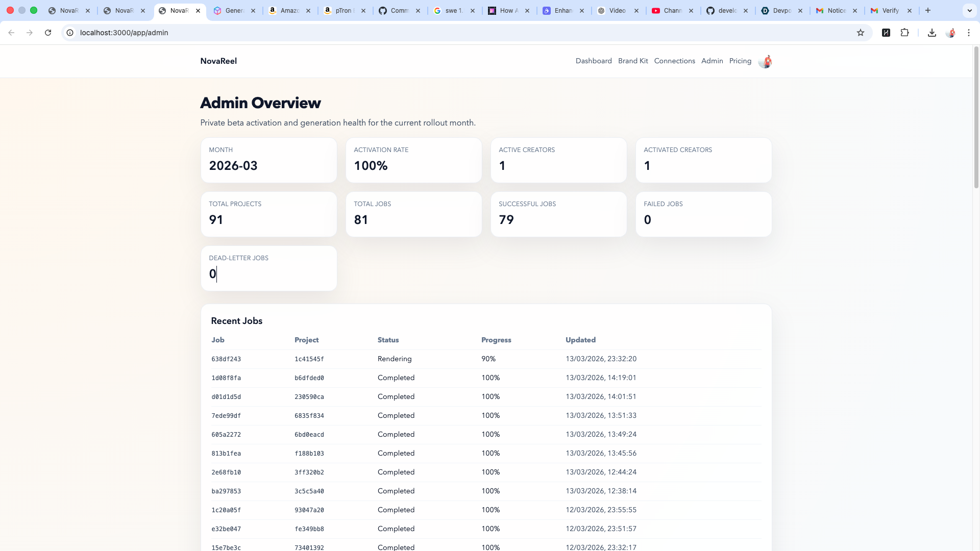Click the browser reload icon

48,33
